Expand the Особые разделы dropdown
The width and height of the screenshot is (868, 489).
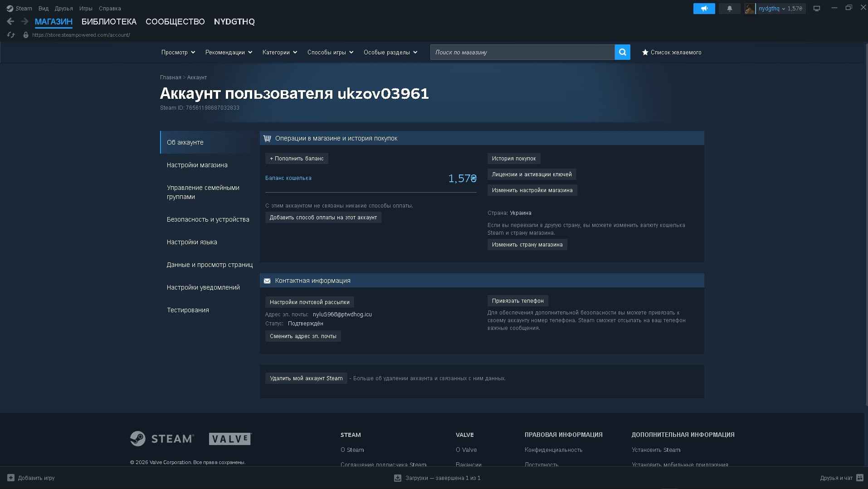tap(390, 53)
